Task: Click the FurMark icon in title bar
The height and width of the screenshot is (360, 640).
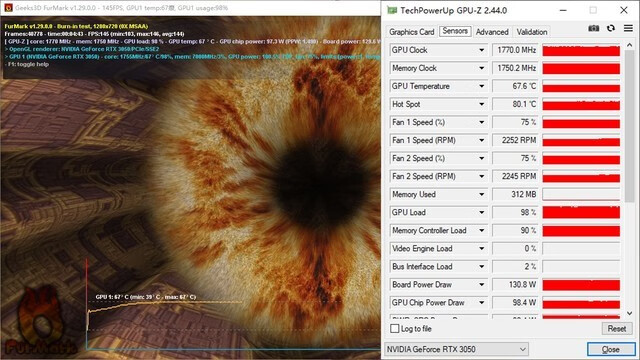Action: coord(8,7)
